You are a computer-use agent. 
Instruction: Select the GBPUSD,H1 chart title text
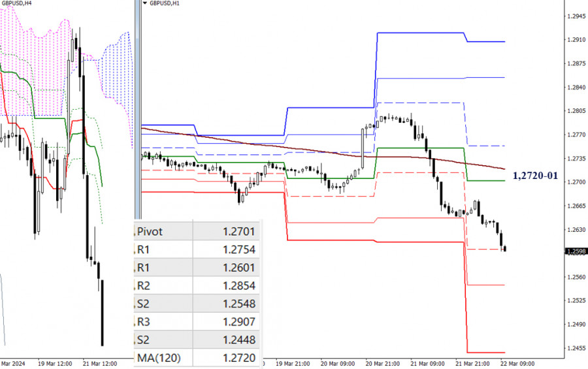(x=165, y=3)
